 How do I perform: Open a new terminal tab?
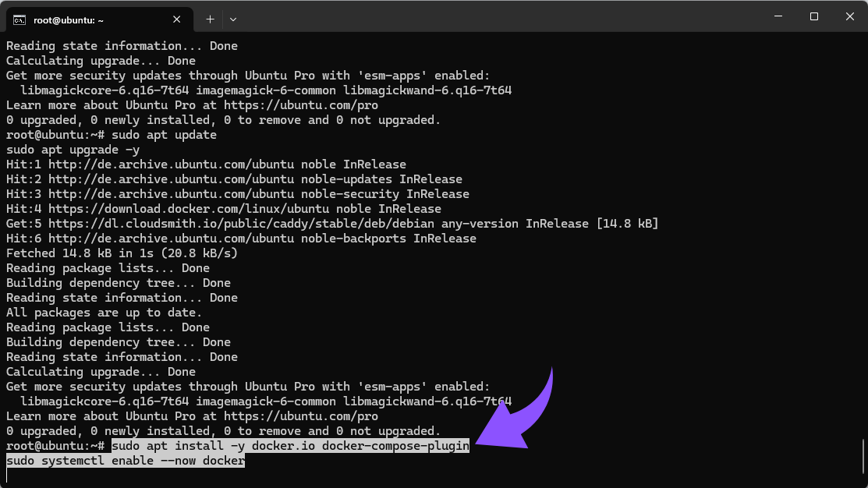[210, 19]
